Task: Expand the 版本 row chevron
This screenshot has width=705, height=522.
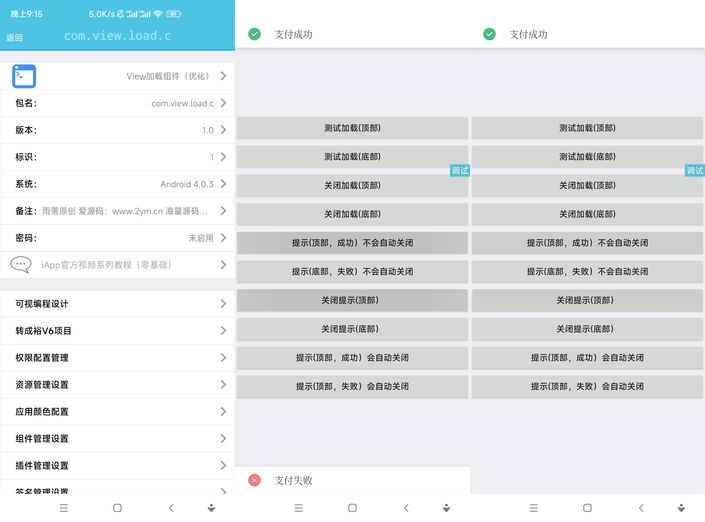Action: click(223, 130)
